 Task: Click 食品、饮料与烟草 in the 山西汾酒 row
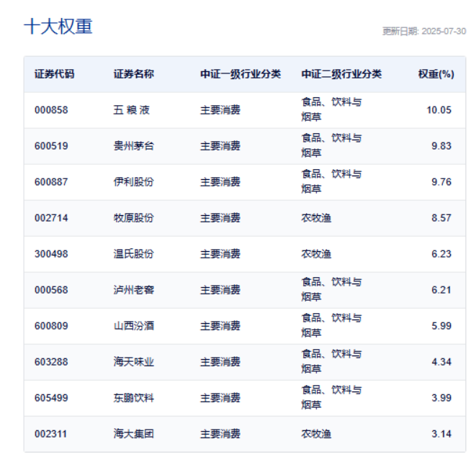tap(331, 326)
